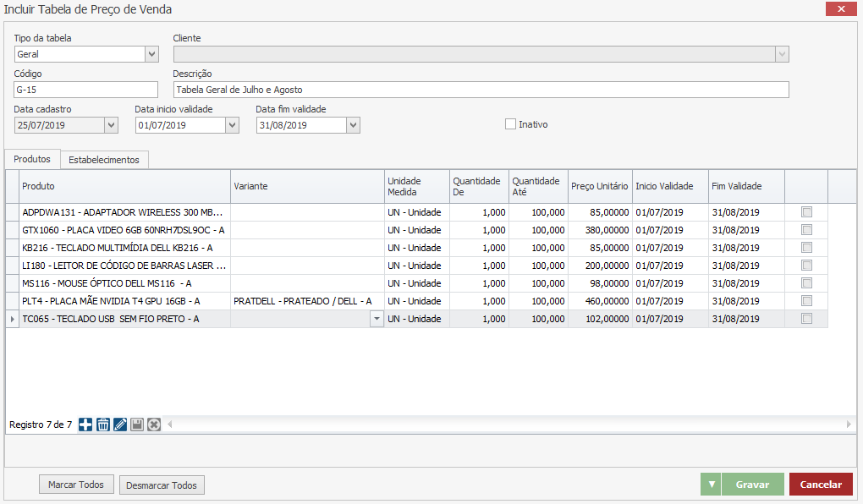This screenshot has width=863, height=504.
Task: Click the green arrow beside Gravar
Action: (712, 485)
